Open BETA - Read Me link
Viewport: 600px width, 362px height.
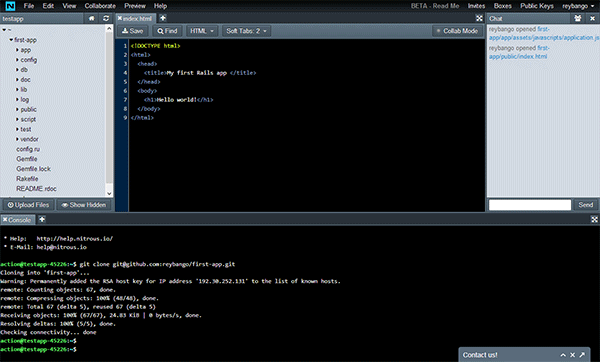435,6
